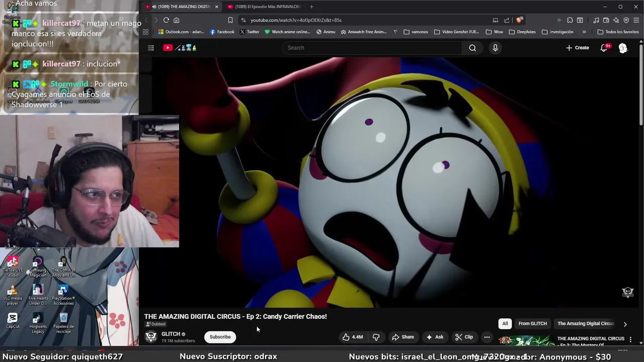Start voice search with the microphone
644x362 pixels.
[495, 48]
